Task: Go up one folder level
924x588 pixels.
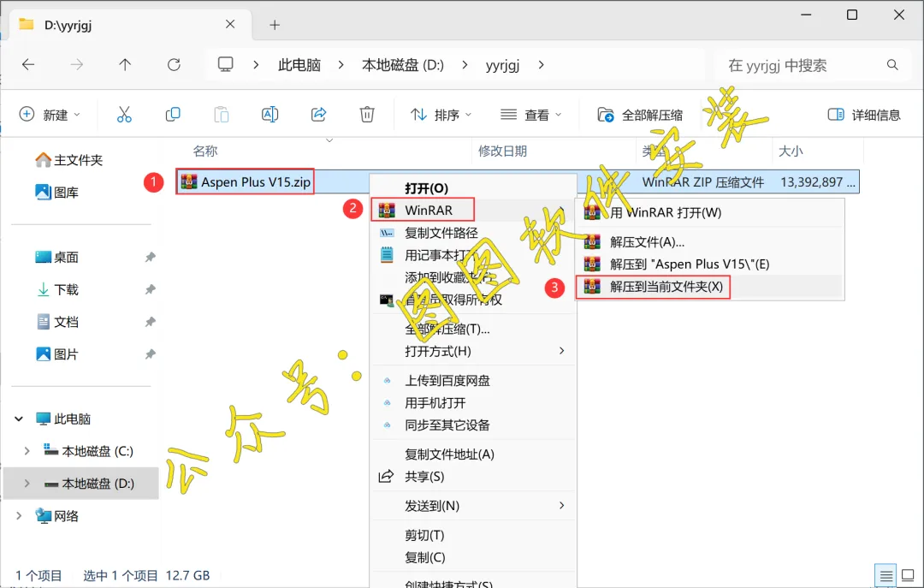Action: tap(125, 65)
